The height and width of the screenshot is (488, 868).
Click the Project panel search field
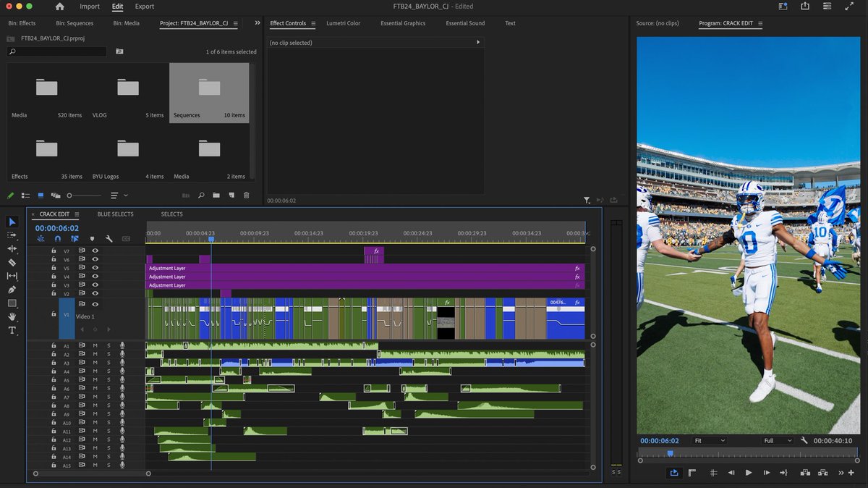(x=56, y=52)
